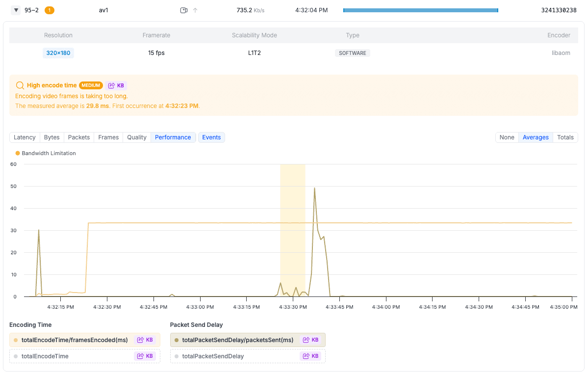Viewport: 588px width, 375px height.
Task: Open KB link for High encode time
Action: [116, 85]
